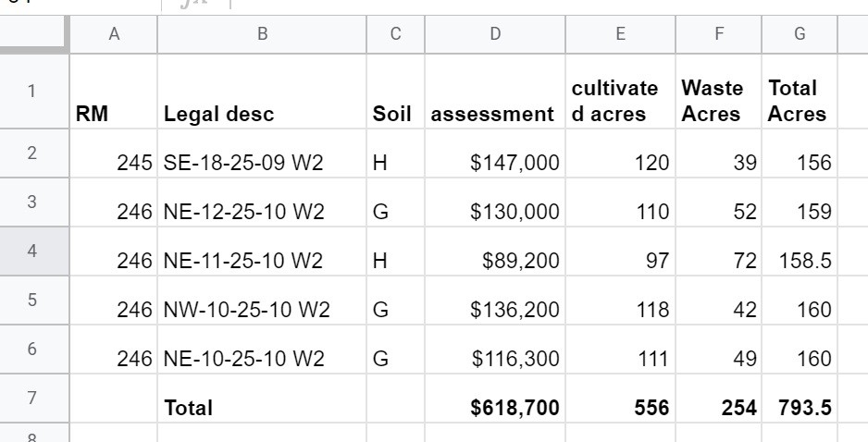868x442 pixels.
Task: Select the Waste Acres header cell
Action: (x=718, y=92)
